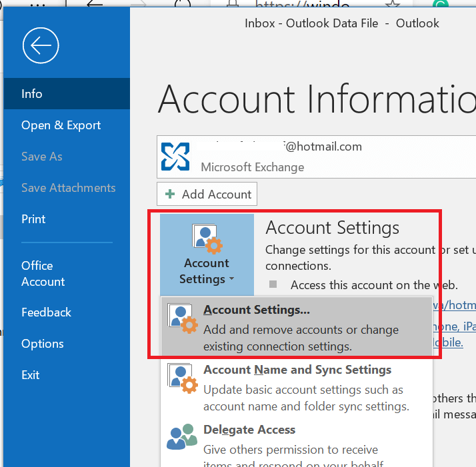
Task: Click the 'Update basic account settings' description text
Action: pyautogui.click(x=306, y=398)
